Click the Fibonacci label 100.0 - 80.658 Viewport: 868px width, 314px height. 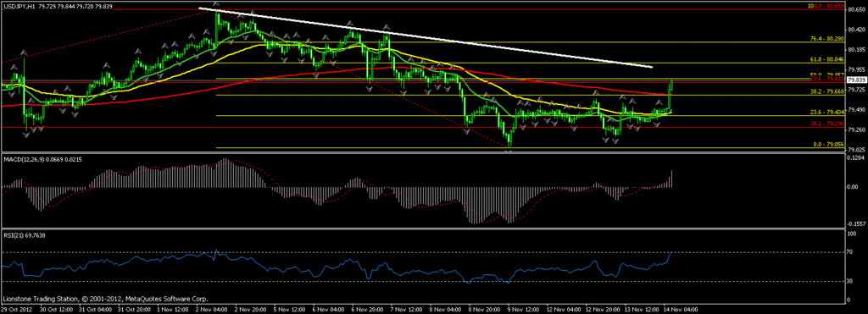[x=826, y=6]
